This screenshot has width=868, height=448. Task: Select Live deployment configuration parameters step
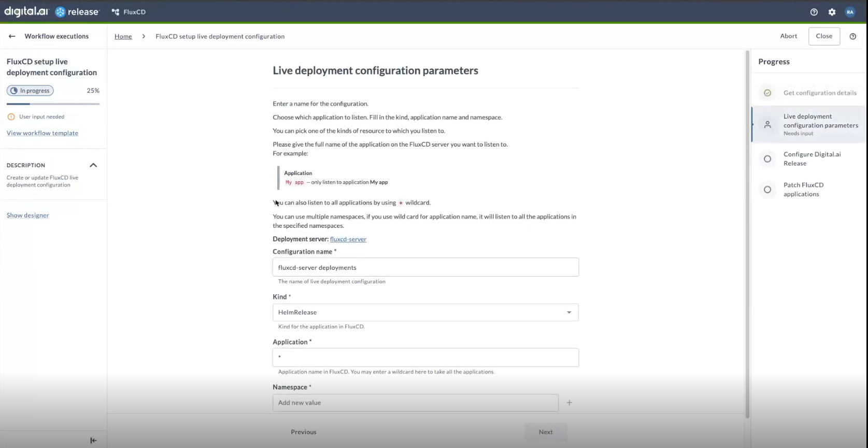(809, 124)
